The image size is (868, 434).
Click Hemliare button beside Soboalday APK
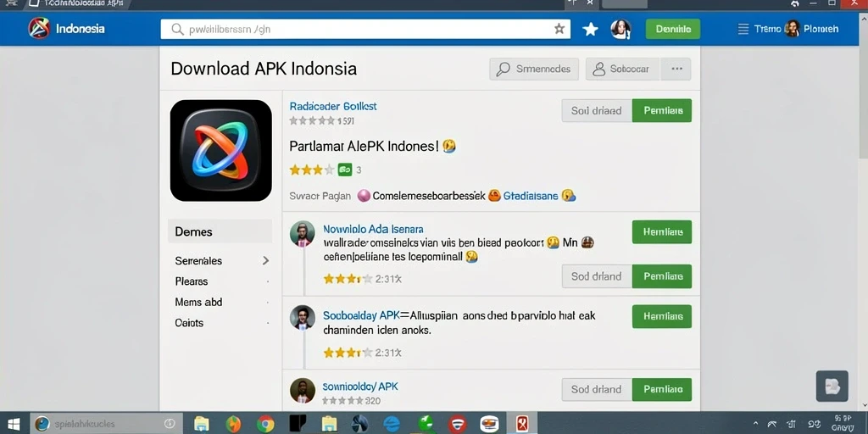point(662,316)
